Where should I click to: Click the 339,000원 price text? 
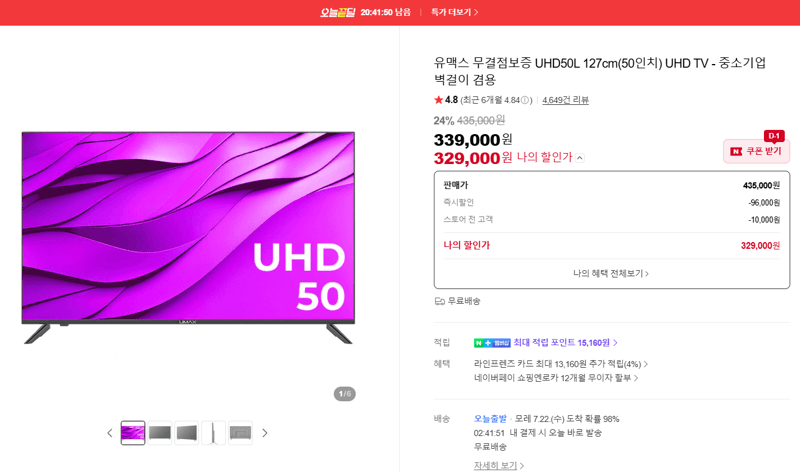click(x=473, y=139)
